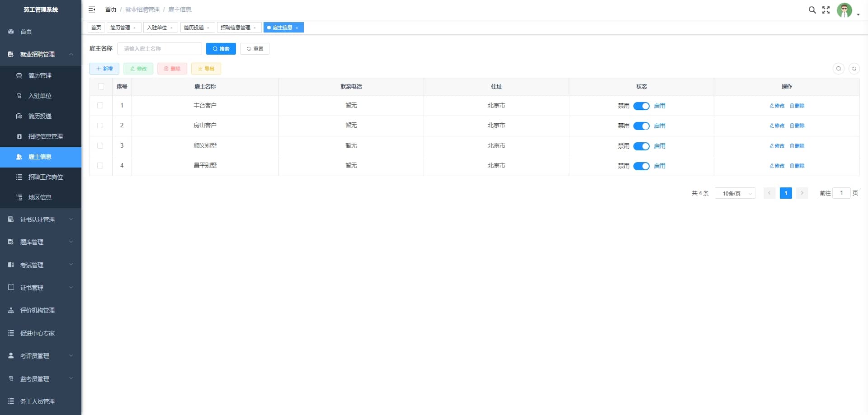Click the 入驻单位 sidebar icon
The image size is (868, 415).
pyautogui.click(x=19, y=96)
